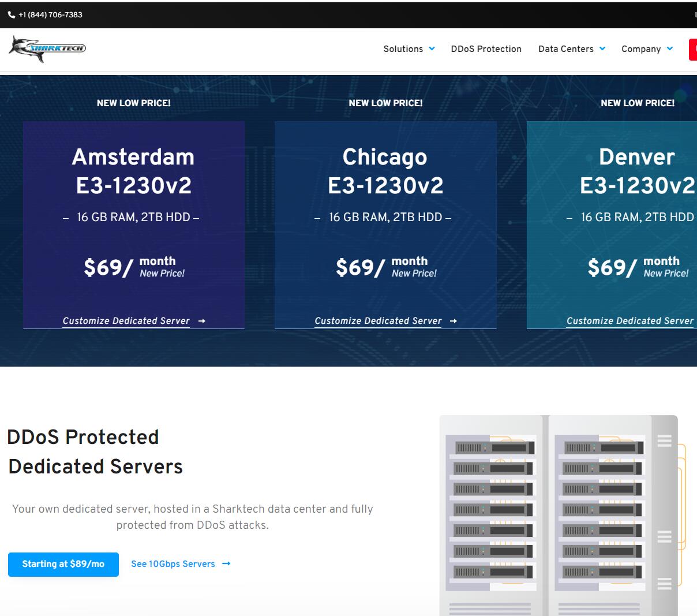The image size is (697, 616).
Task: Click the arrow icon beside Chicago's Customize link
Action: pos(454,321)
